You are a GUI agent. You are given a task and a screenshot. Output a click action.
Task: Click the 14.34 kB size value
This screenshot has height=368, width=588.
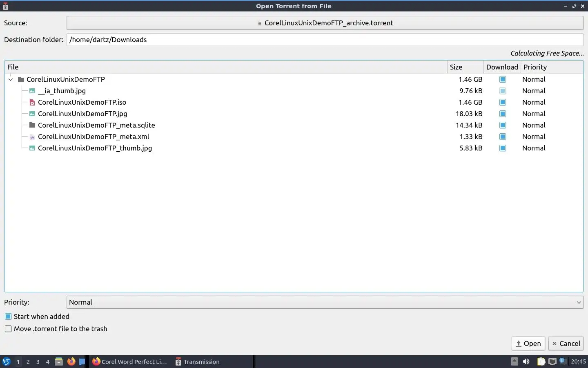click(x=469, y=125)
